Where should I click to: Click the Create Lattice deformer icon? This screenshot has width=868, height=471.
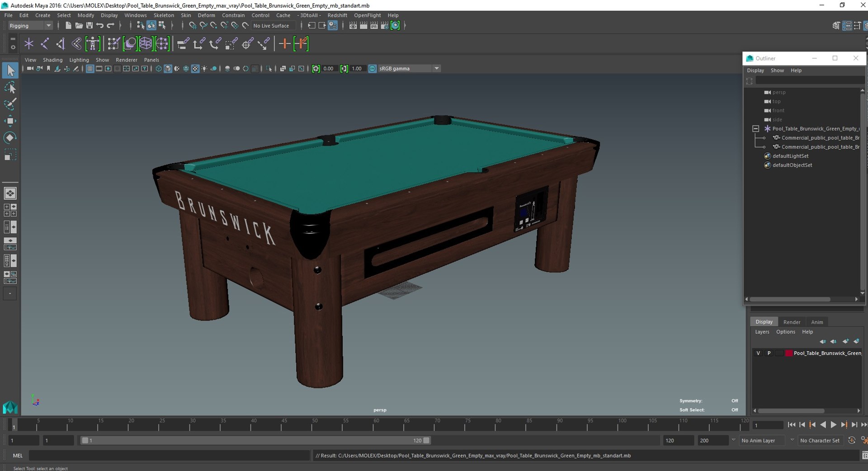coord(146,44)
